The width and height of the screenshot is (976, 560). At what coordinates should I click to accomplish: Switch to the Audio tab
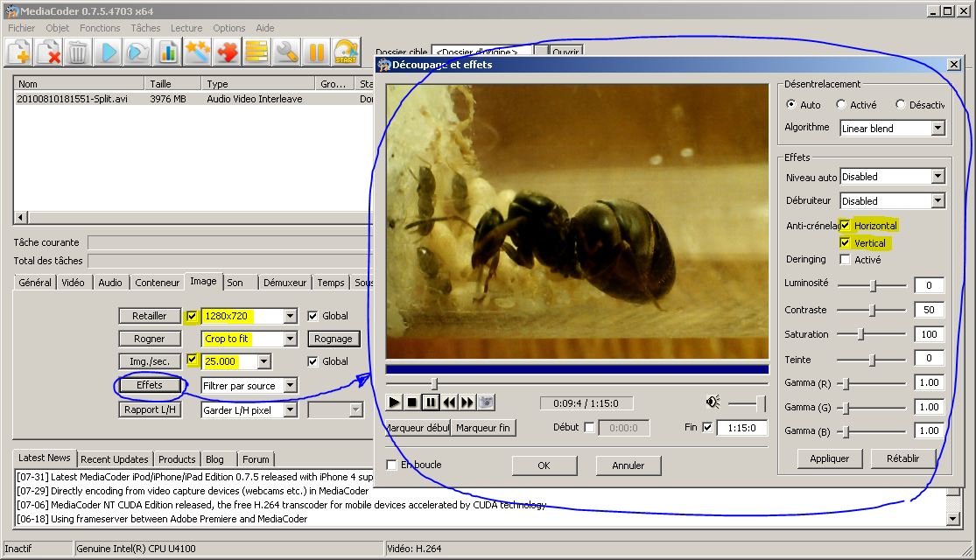coord(109,283)
